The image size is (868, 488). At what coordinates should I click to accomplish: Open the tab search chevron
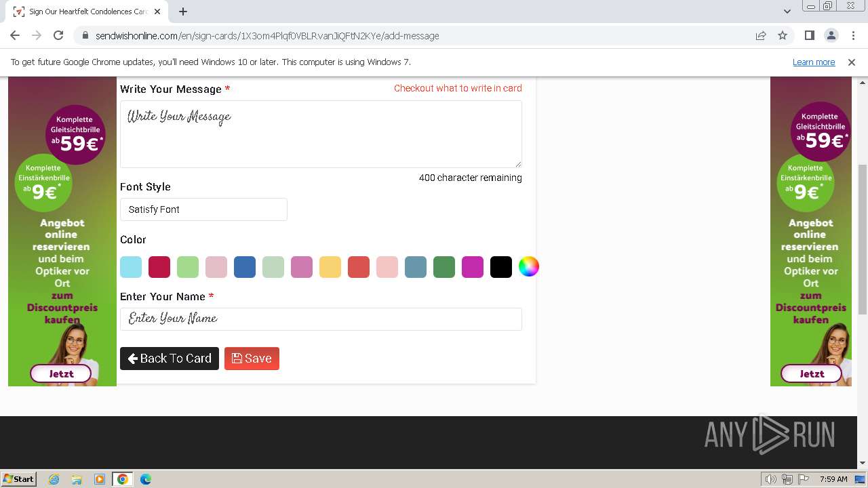tap(787, 12)
